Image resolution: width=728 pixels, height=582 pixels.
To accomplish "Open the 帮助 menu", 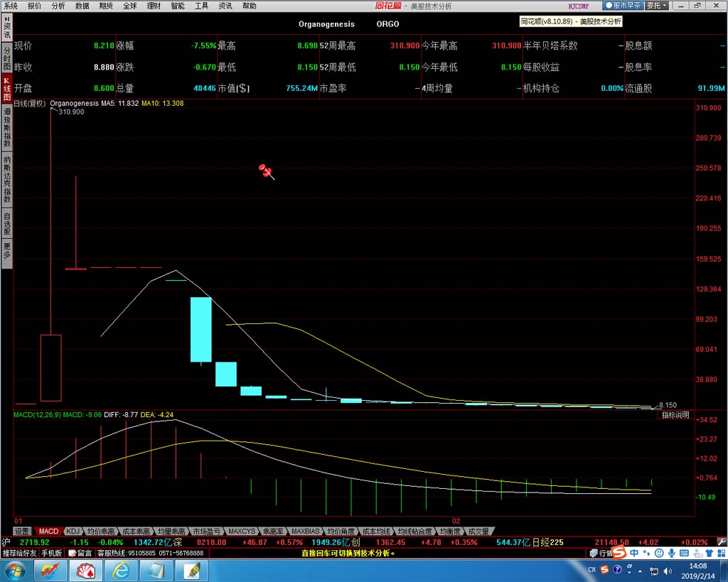I will point(250,6).
